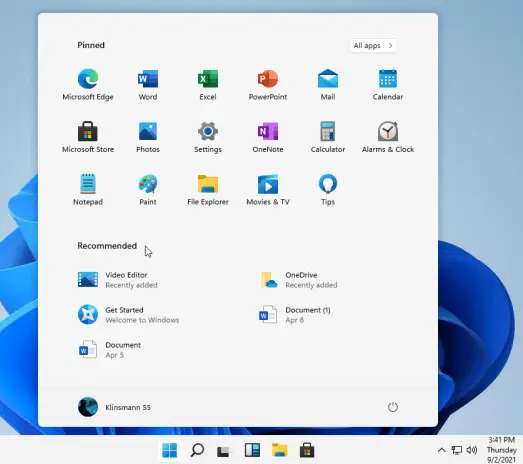
Task: Click the network icon in tray
Action: 457,450
